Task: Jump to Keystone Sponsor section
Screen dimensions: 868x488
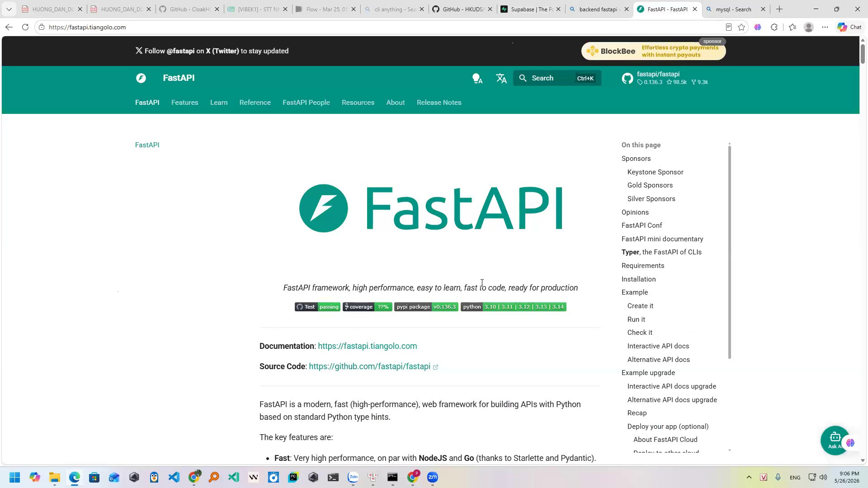Action: tap(655, 172)
